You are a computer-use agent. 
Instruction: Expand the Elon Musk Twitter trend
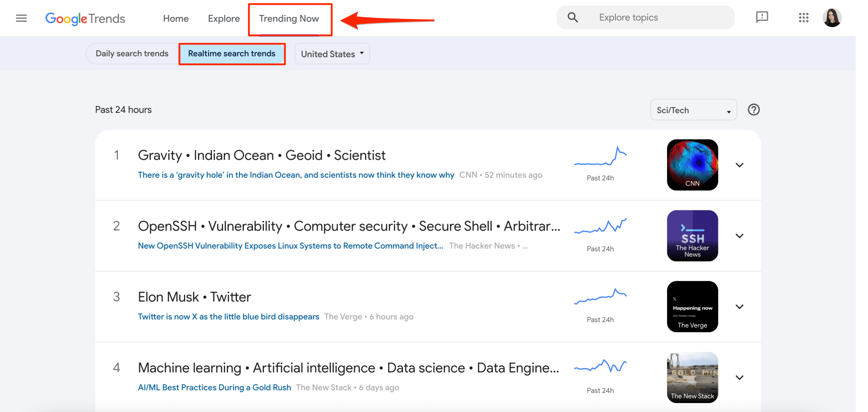tap(740, 307)
